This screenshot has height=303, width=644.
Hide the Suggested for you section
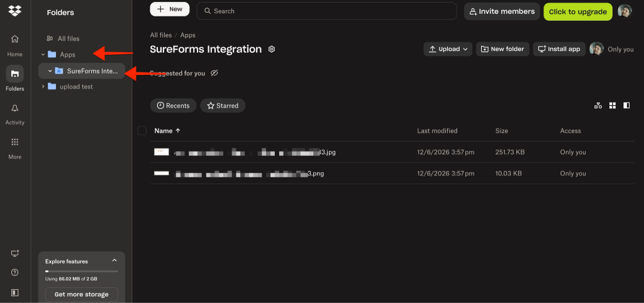214,73
